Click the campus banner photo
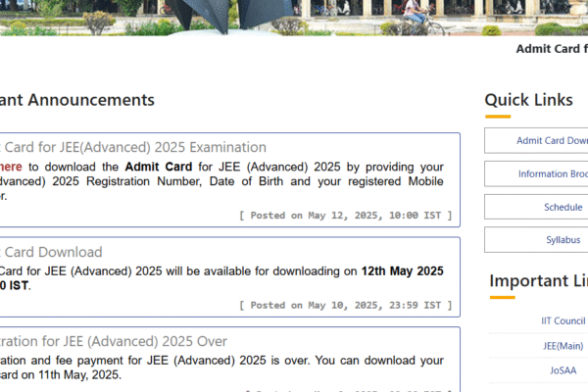The width and height of the screenshot is (588, 392). 294,17
